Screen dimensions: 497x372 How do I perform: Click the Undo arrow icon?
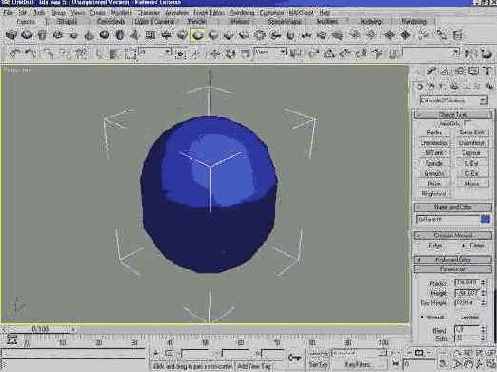tap(15, 53)
